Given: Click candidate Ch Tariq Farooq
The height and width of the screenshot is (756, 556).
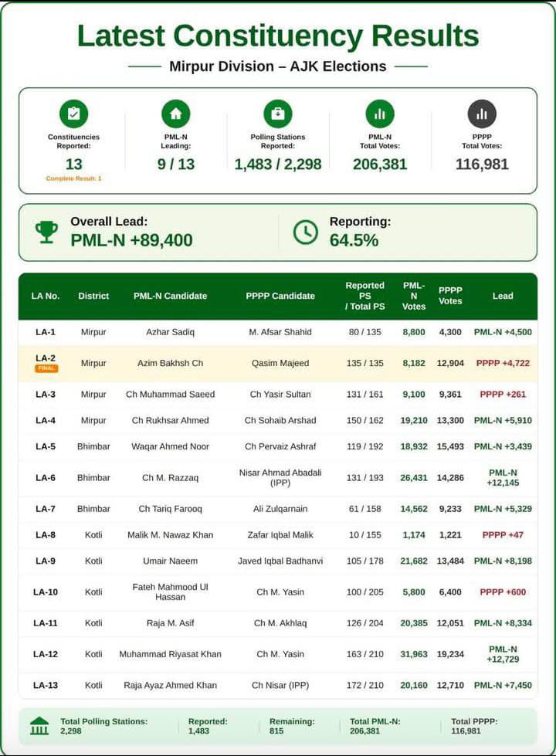Looking at the screenshot, I should point(170,509).
